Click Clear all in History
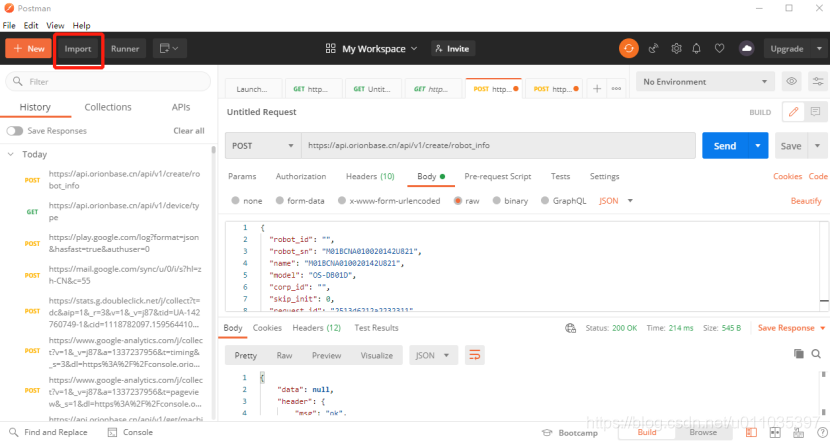The height and width of the screenshot is (441, 830). click(189, 131)
